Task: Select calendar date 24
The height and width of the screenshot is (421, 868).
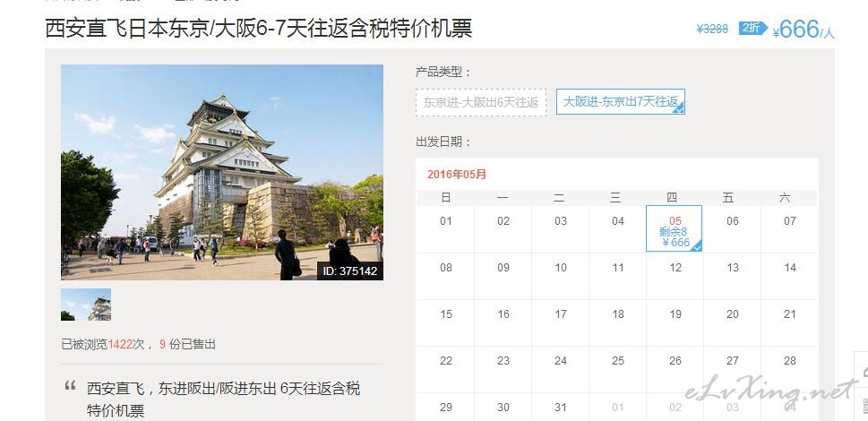Action: [560, 369]
